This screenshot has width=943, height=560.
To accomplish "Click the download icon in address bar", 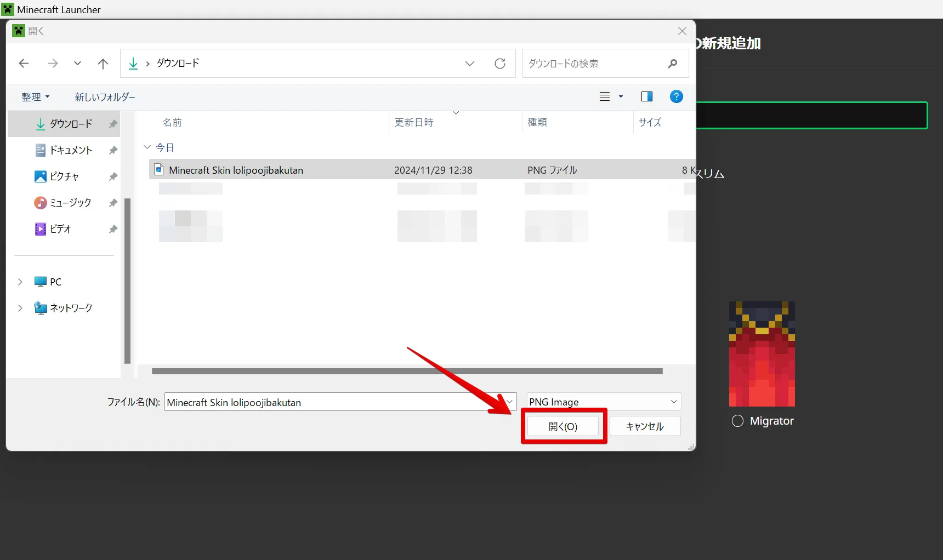I will (133, 64).
